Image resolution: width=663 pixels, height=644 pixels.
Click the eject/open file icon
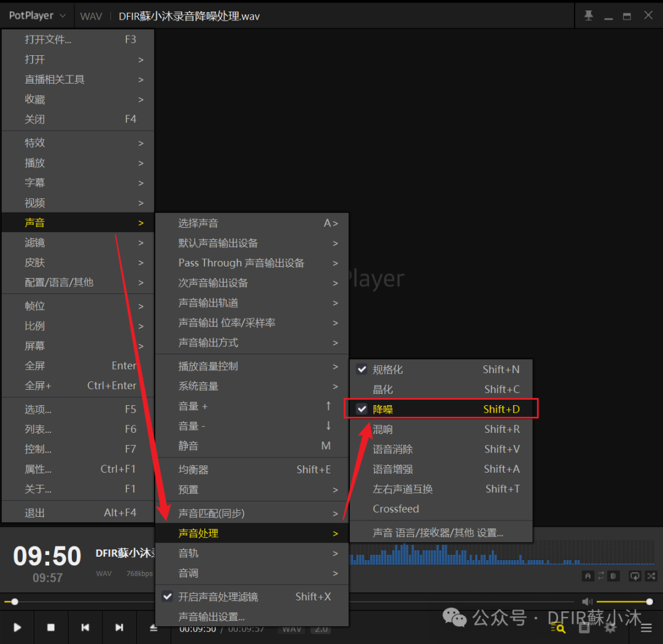[153, 627]
